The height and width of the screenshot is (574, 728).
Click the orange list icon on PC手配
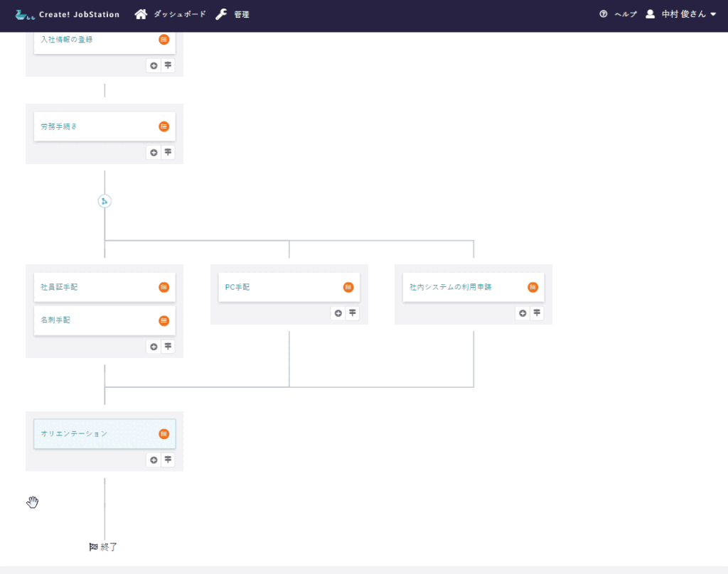coord(348,287)
